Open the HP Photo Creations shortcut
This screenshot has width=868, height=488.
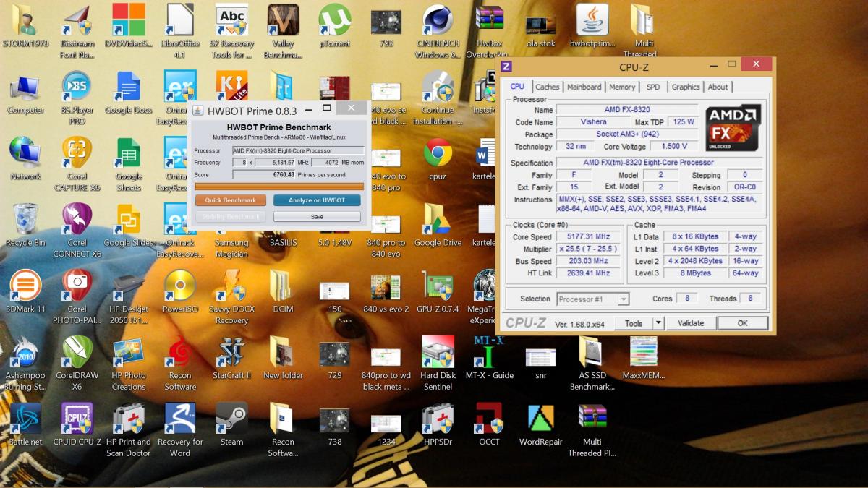pyautogui.click(x=128, y=363)
